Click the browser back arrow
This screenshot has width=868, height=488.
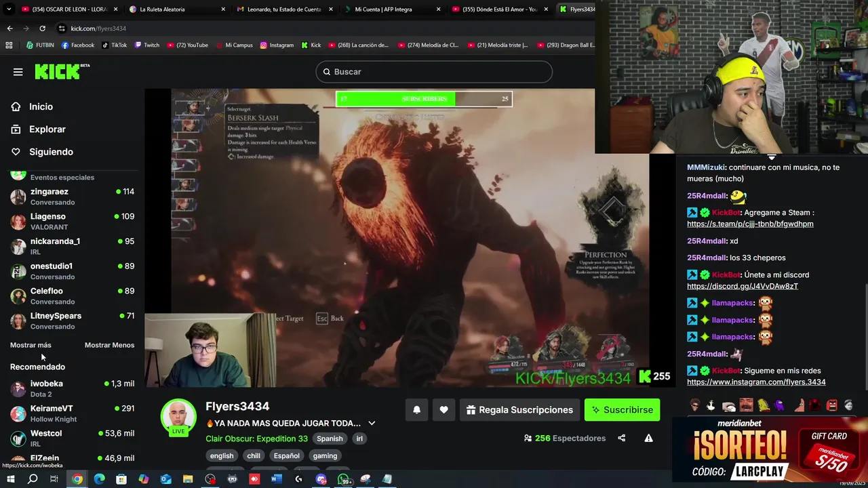tap(9, 28)
